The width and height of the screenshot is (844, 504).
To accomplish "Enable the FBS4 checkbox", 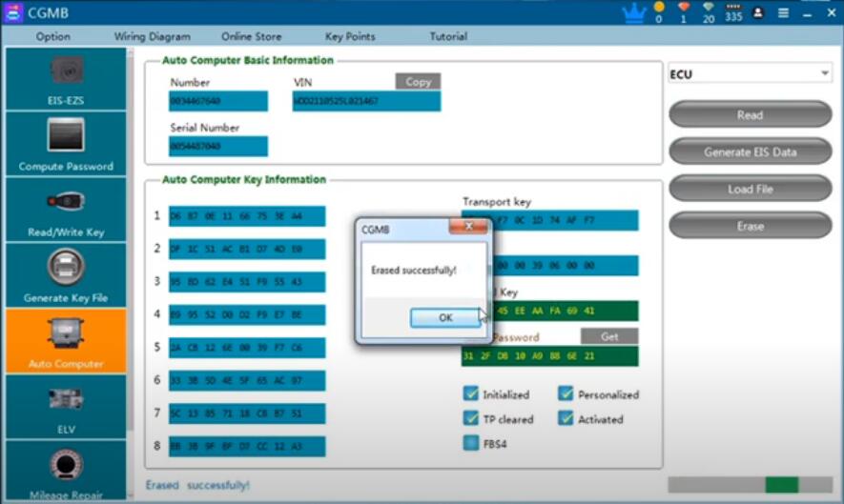I will point(470,443).
